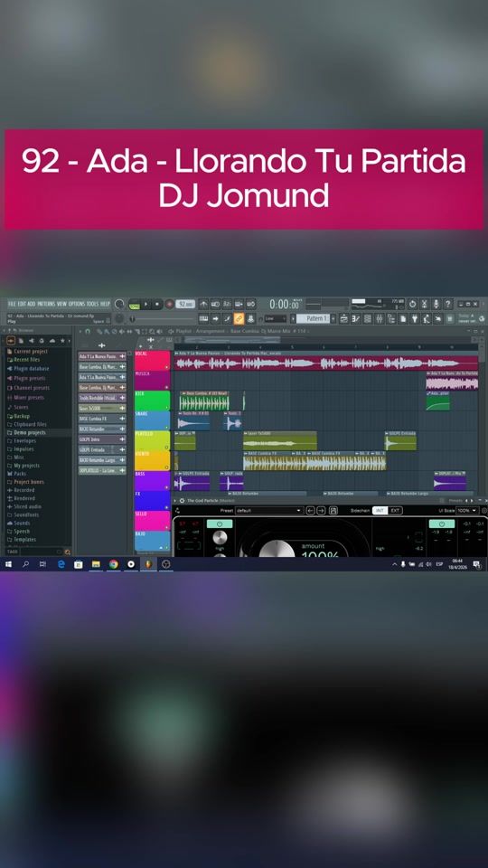Click the tempo field showing 92
The height and width of the screenshot is (868, 488).
pos(185,304)
